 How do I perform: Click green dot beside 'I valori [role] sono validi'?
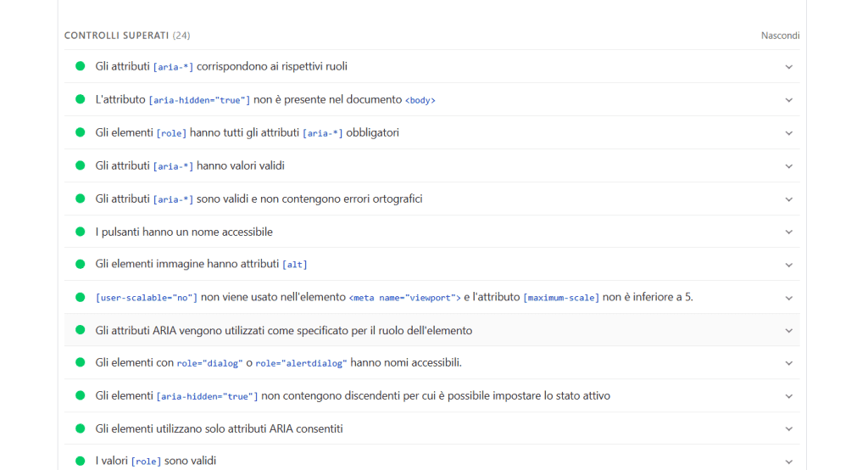point(81,461)
